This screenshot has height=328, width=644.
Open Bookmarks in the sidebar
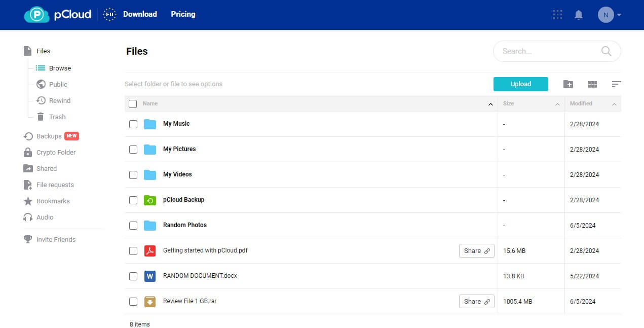[53, 201]
